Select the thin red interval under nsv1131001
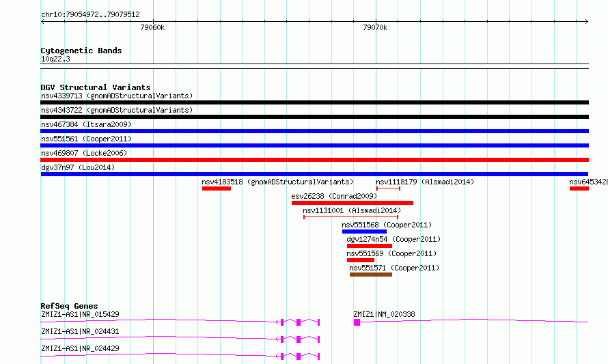This screenshot has width=608, height=364. point(351,217)
